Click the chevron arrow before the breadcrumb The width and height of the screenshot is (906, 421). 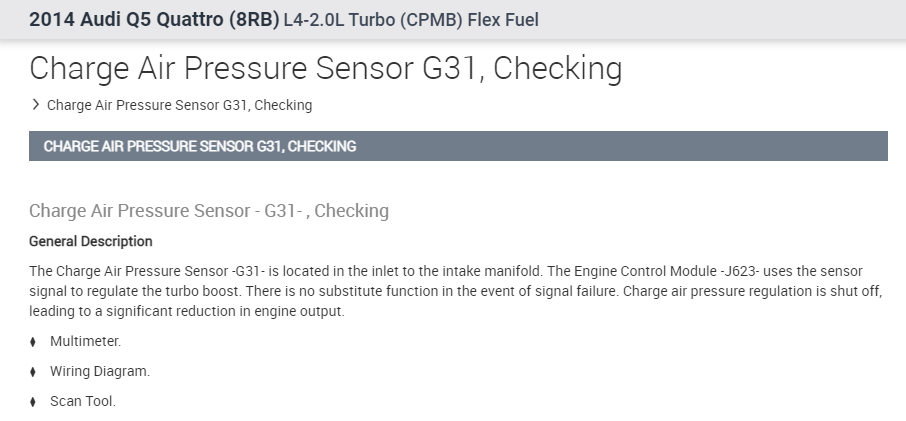pyautogui.click(x=36, y=104)
